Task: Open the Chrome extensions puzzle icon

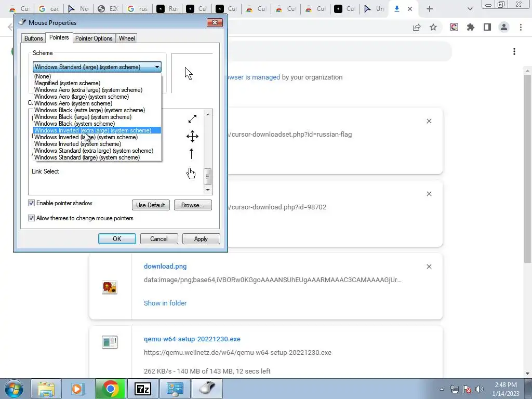Action: pyautogui.click(x=471, y=27)
